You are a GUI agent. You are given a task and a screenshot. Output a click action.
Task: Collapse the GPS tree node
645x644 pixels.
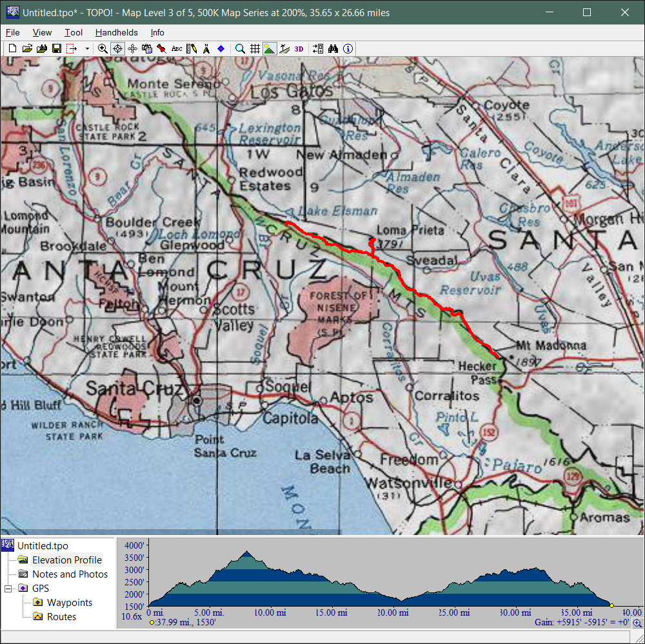pyautogui.click(x=8, y=589)
